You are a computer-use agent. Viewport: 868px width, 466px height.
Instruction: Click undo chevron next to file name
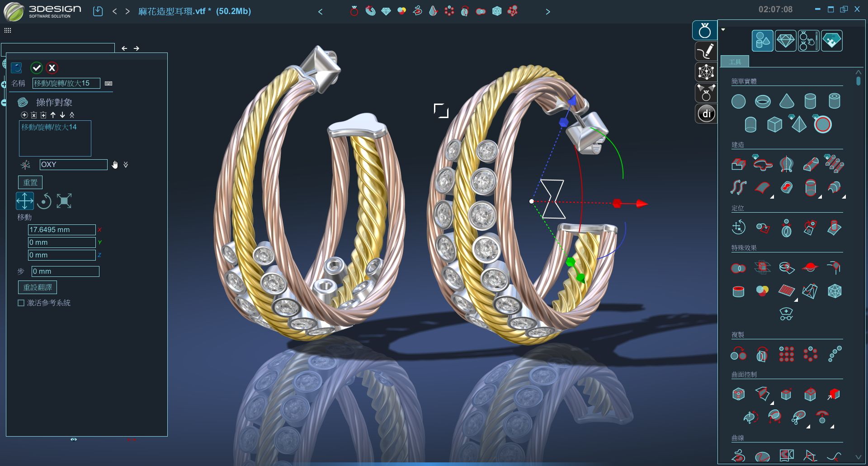pos(115,11)
